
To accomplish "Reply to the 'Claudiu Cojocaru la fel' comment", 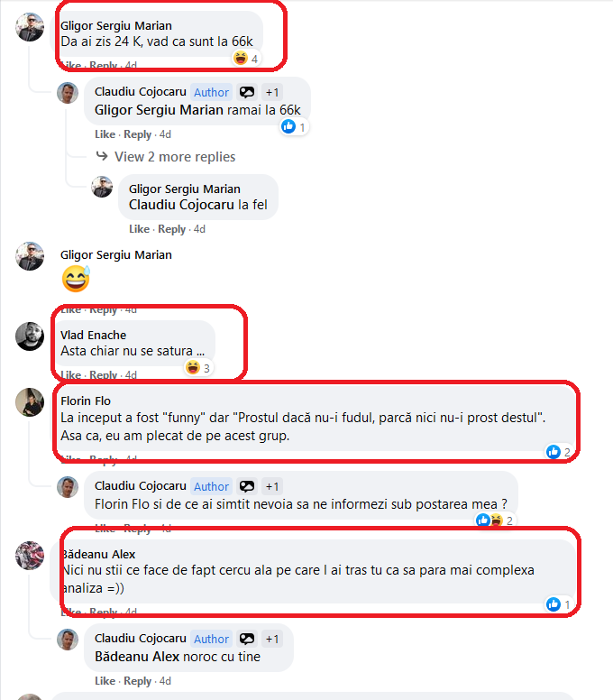I will [172, 229].
